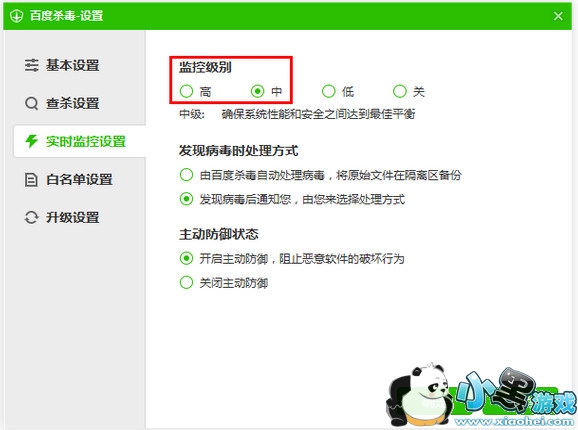Select the 中 monitoring level radio button
Viewport: 578px width, 430px height.
pyautogui.click(x=258, y=91)
